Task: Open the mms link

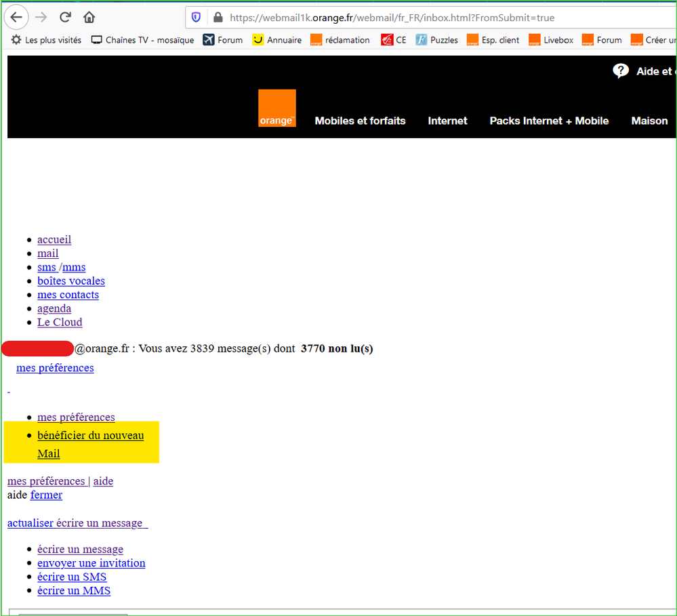Action: click(x=74, y=267)
